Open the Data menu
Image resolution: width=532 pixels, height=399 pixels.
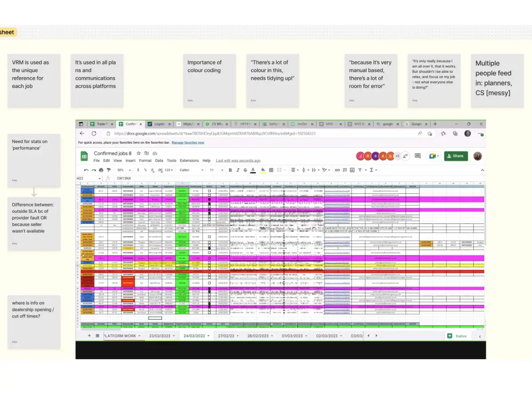(159, 160)
